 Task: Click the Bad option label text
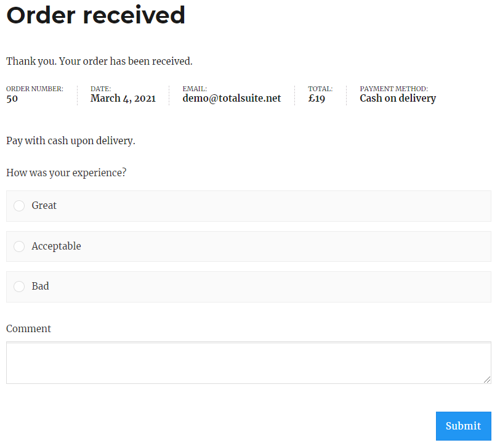[x=40, y=286]
